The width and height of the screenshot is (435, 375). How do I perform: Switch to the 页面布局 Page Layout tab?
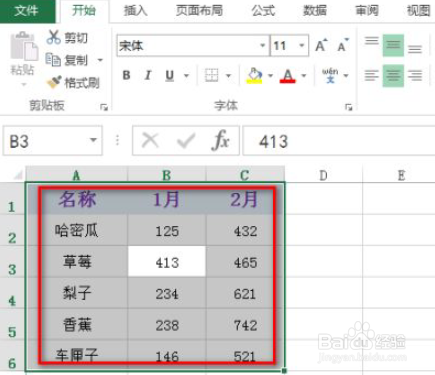[x=199, y=11]
